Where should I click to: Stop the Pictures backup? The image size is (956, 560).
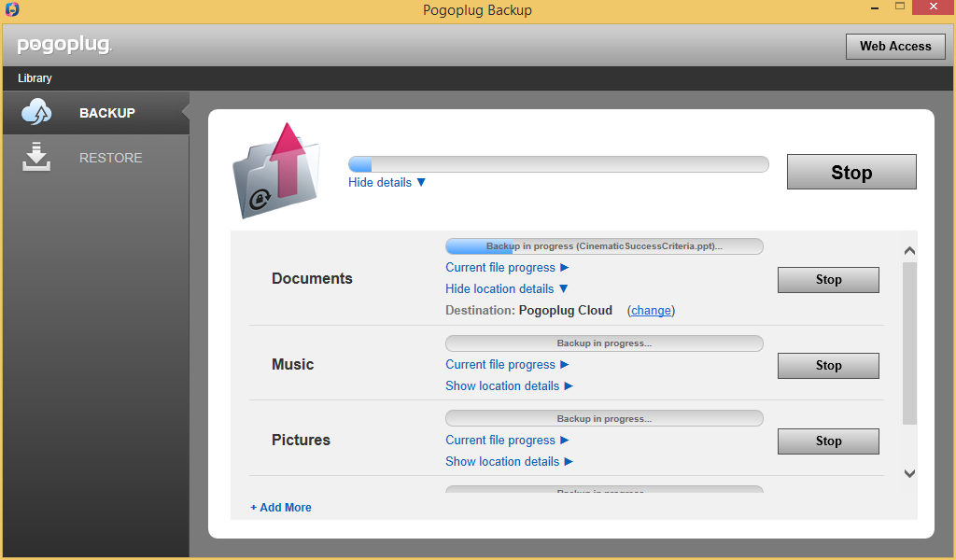point(828,441)
